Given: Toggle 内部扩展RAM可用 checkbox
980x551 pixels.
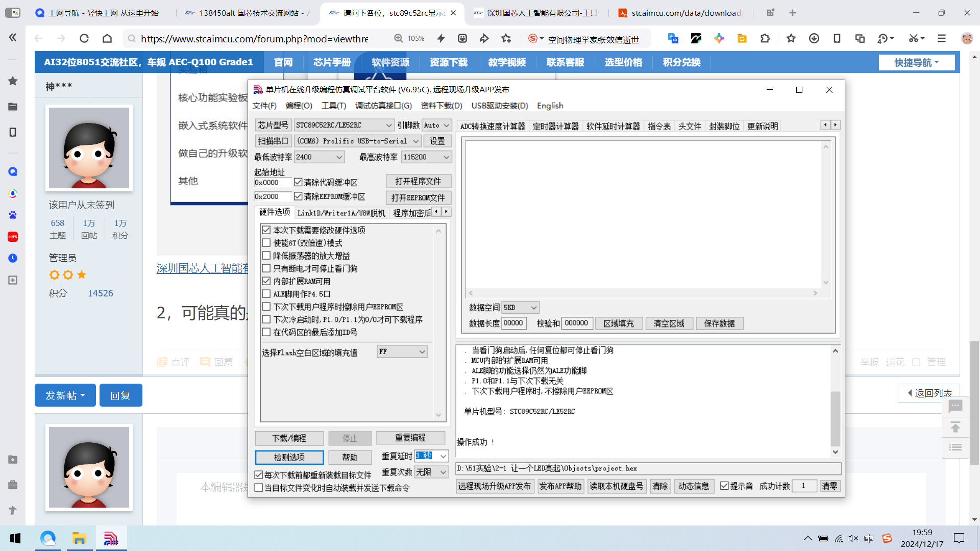Looking at the screenshot, I should point(266,281).
